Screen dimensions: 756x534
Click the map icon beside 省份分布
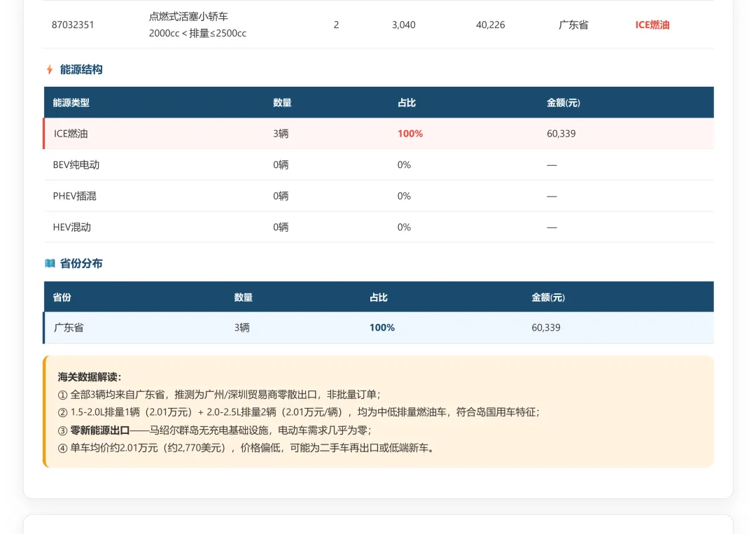50,263
